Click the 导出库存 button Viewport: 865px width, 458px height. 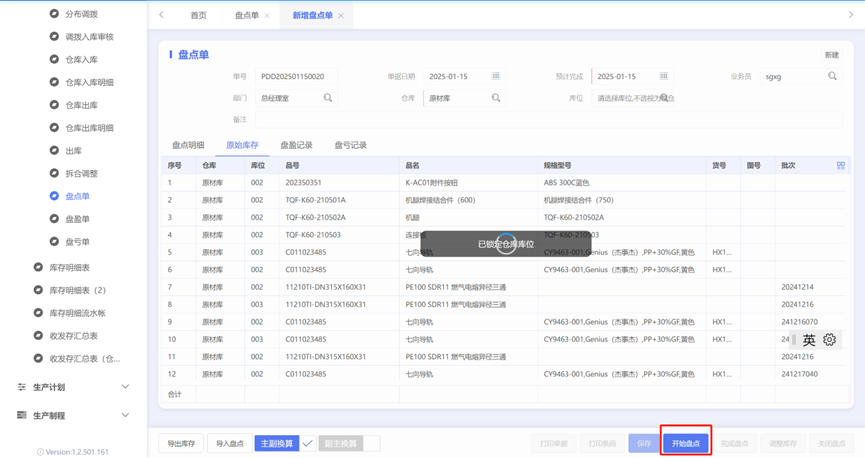coord(181,443)
